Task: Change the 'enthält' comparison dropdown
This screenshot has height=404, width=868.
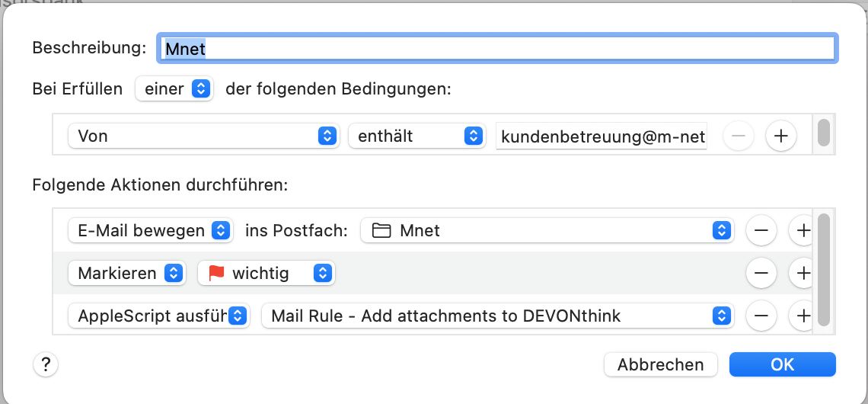Action: [416, 136]
